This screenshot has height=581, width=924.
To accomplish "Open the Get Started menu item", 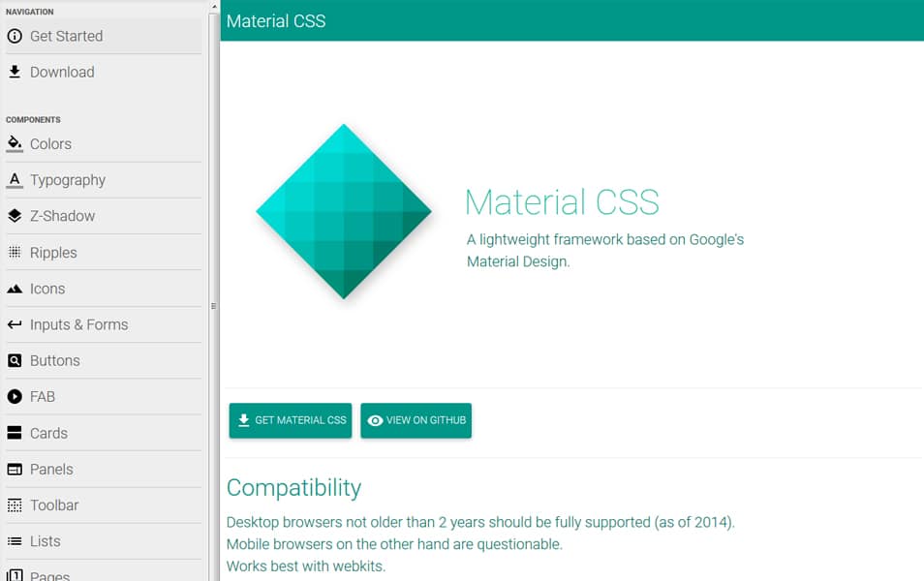I will click(104, 36).
